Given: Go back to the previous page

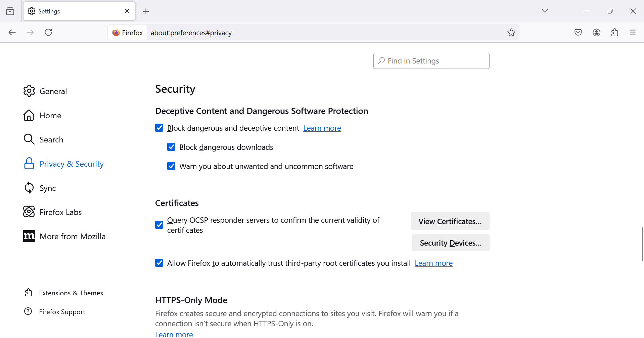Looking at the screenshot, I should (x=12, y=32).
